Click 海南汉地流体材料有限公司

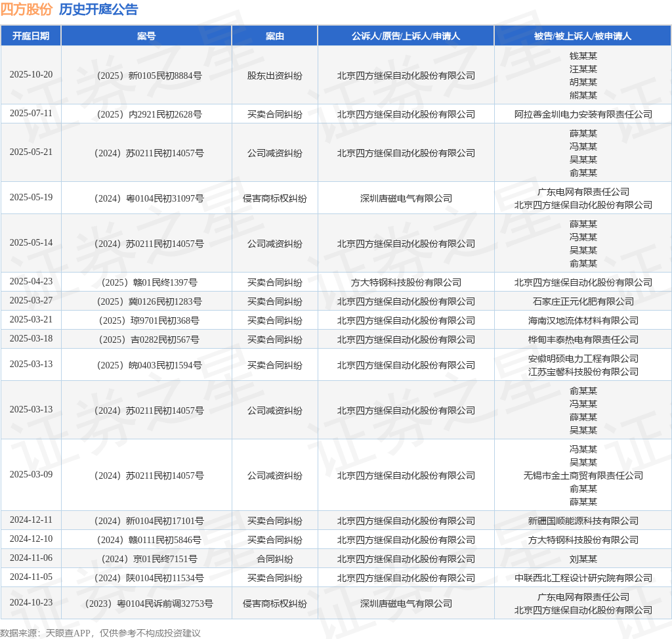(x=583, y=320)
